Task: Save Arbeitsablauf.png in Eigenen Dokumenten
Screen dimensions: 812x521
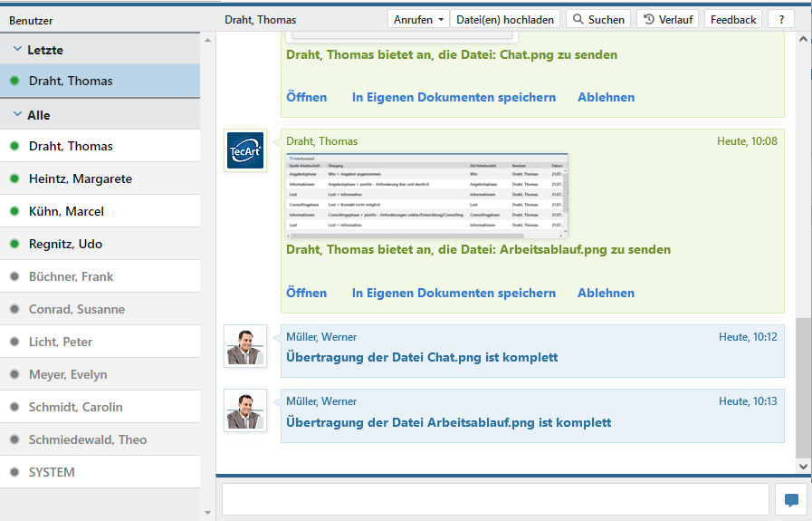Action: pos(454,293)
